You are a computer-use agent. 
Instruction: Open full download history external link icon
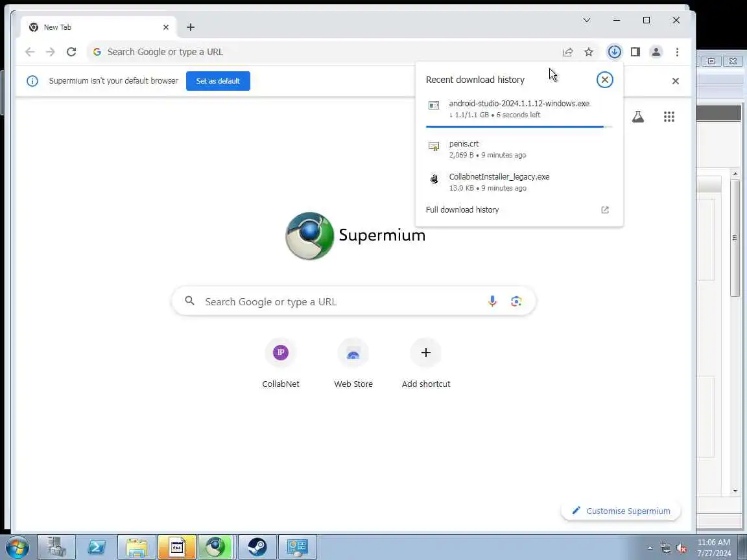click(x=605, y=210)
